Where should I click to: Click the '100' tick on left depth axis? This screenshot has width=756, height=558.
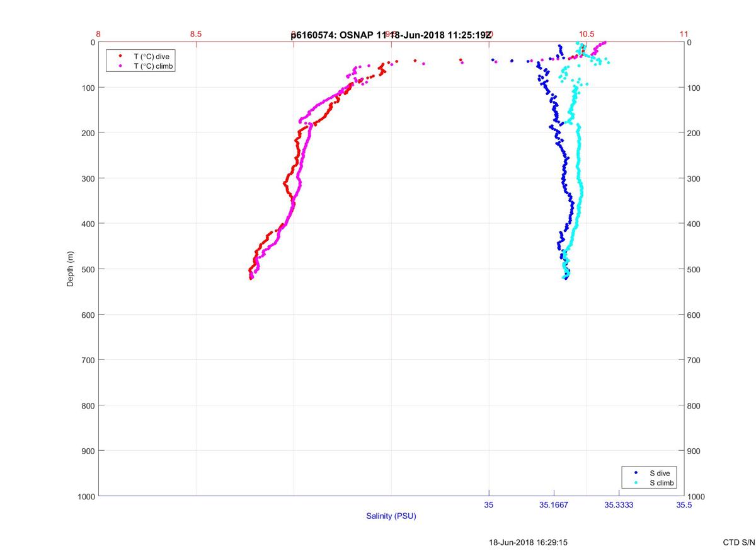[88, 88]
